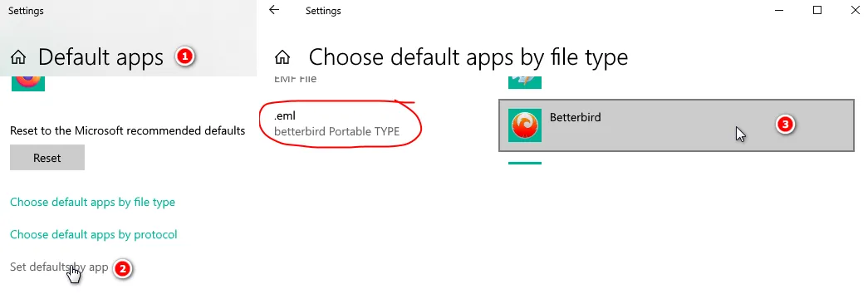Go back using the arrow icon
This screenshot has height=299, width=868.
(x=274, y=10)
